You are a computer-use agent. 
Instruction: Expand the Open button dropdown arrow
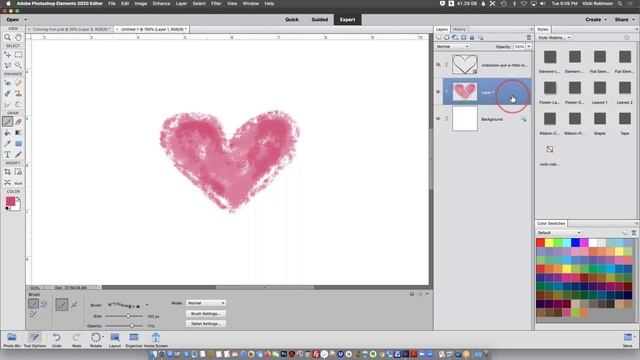click(x=25, y=20)
